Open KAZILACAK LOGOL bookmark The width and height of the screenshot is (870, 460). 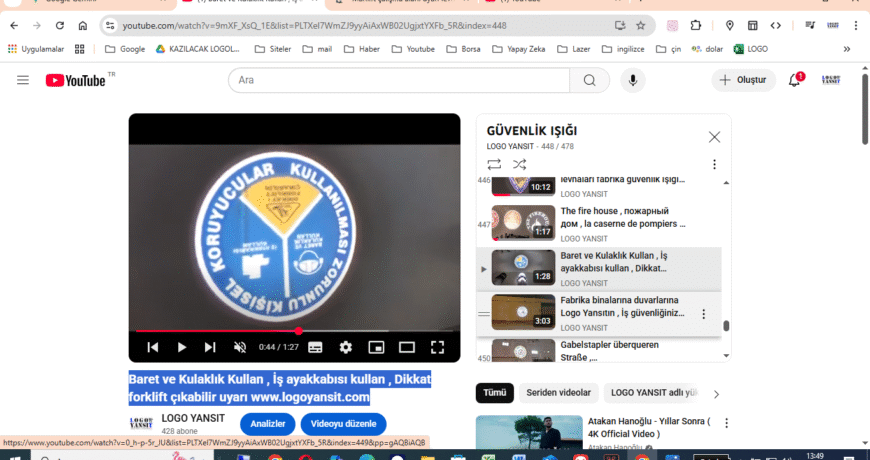(198, 49)
